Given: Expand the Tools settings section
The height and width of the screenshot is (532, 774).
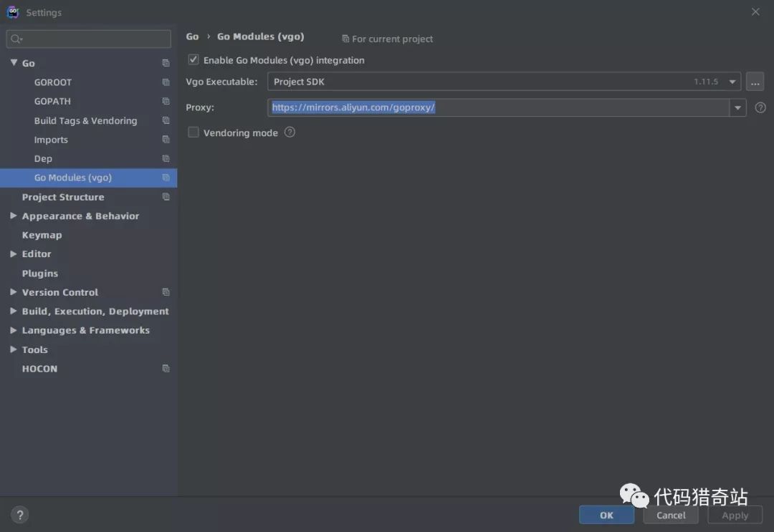Looking at the screenshot, I should (14, 349).
